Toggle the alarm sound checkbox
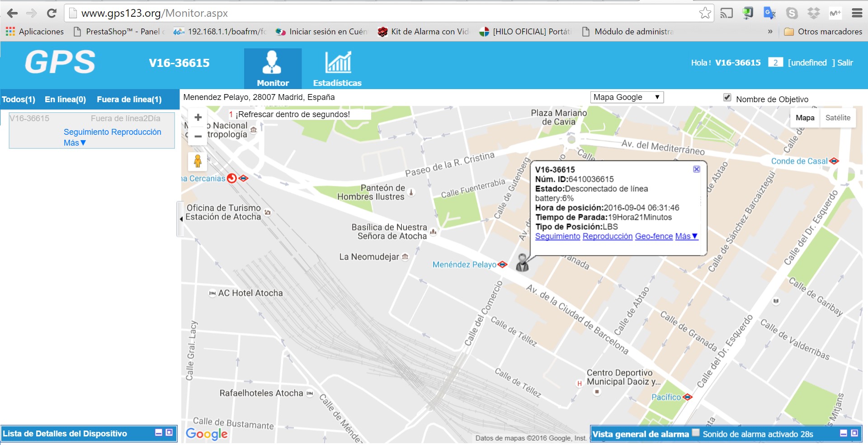 point(696,432)
